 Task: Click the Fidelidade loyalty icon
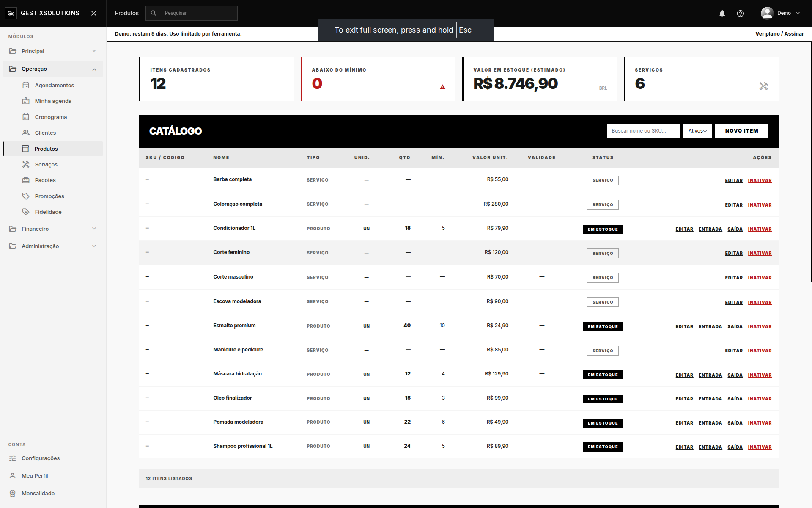(x=26, y=212)
